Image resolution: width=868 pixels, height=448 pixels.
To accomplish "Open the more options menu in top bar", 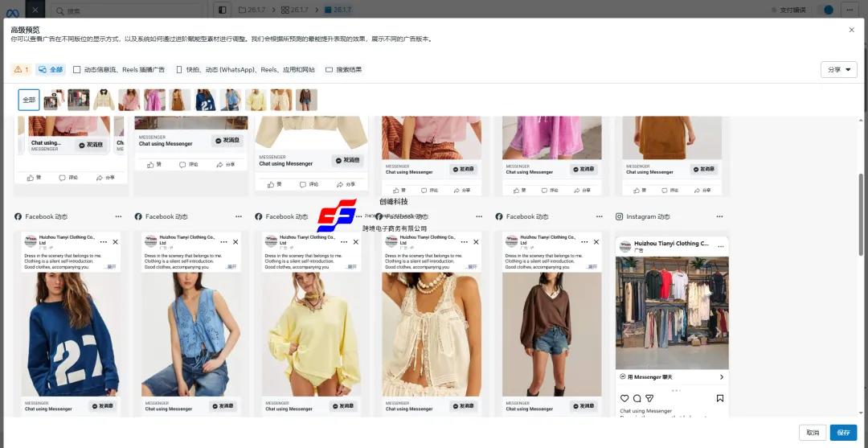I will (x=850, y=10).
